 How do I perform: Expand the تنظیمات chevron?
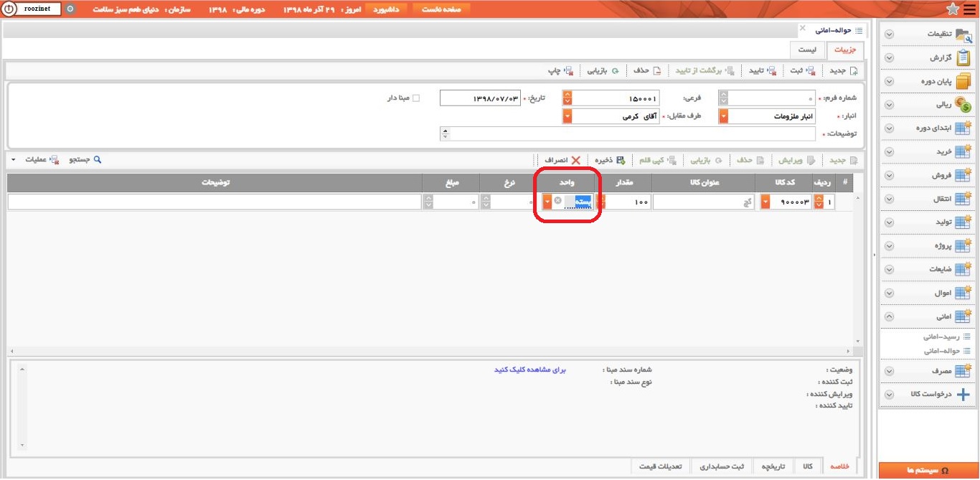tap(890, 34)
